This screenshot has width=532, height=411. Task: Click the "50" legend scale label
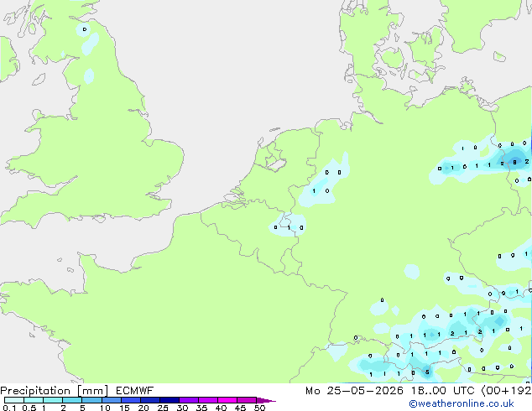point(259,408)
